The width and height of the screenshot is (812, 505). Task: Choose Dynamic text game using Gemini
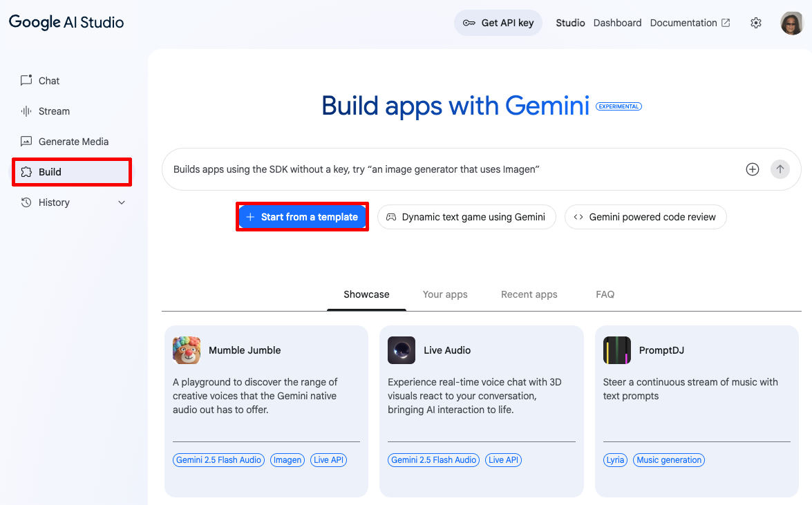pos(466,217)
